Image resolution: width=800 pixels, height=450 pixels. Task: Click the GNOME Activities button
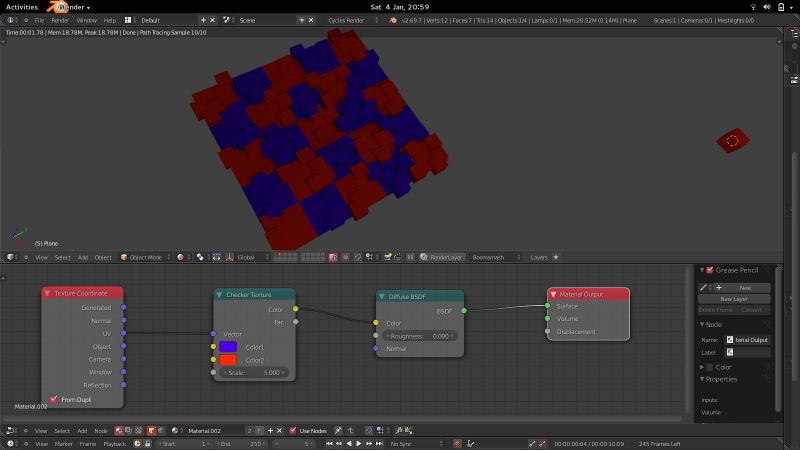point(22,7)
